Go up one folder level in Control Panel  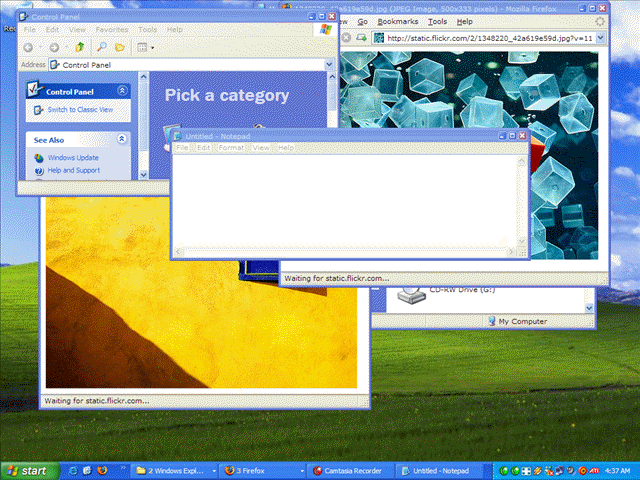[x=80, y=47]
